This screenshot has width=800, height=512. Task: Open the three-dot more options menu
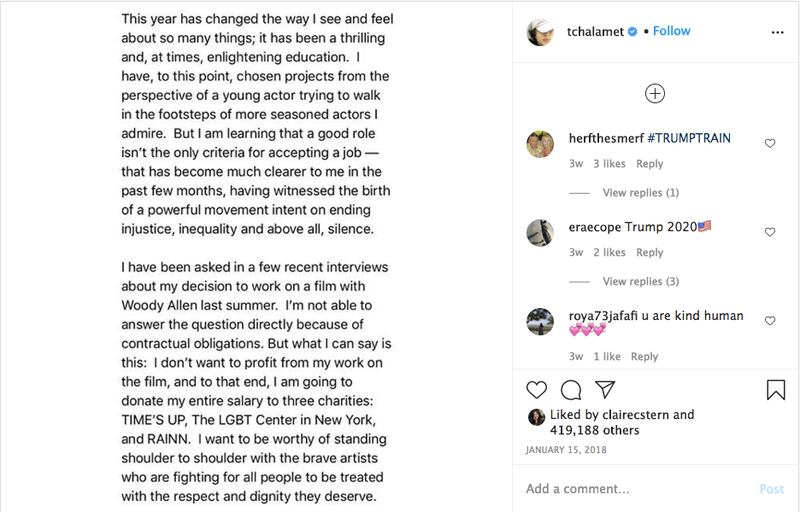[778, 32]
